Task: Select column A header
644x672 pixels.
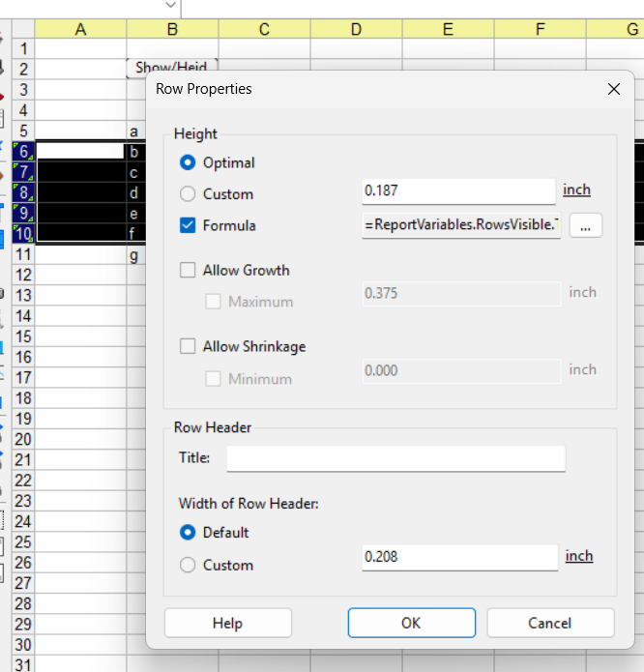Action: pos(80,29)
